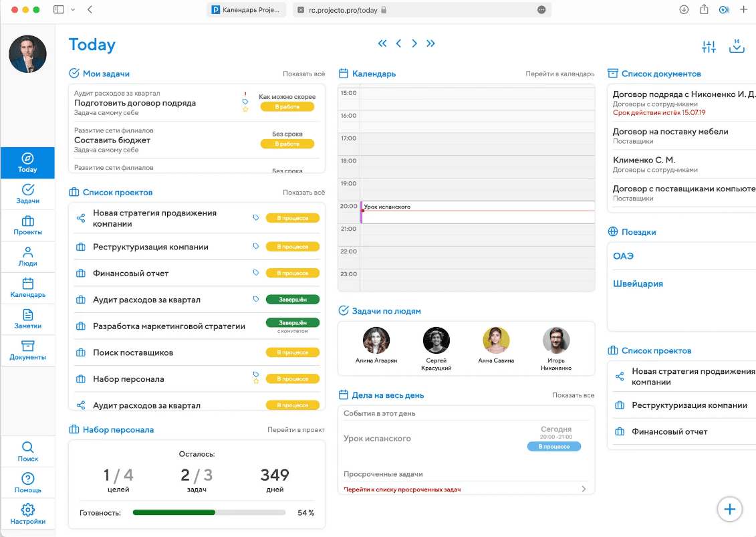Open Задачи in the sidebar
This screenshot has width=756, height=537.
click(27, 194)
